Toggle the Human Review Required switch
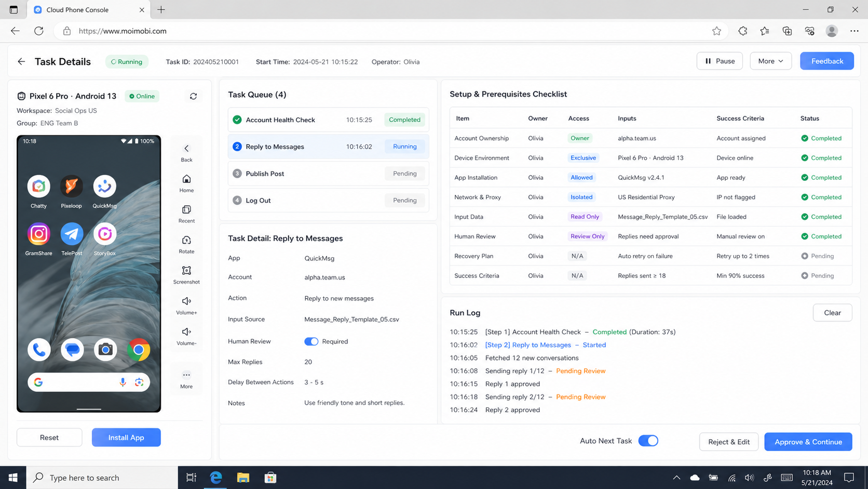Screen dimensions: 868x489 (311, 341)
